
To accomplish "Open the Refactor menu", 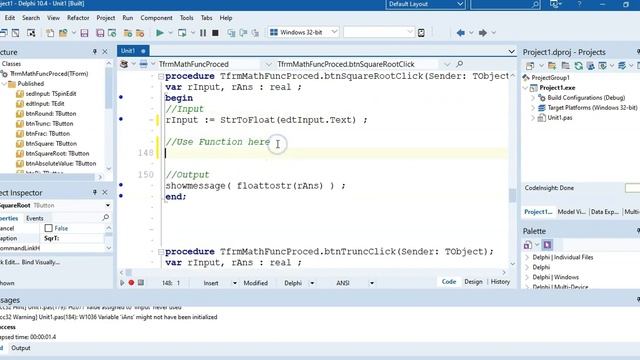I will coord(78,18).
